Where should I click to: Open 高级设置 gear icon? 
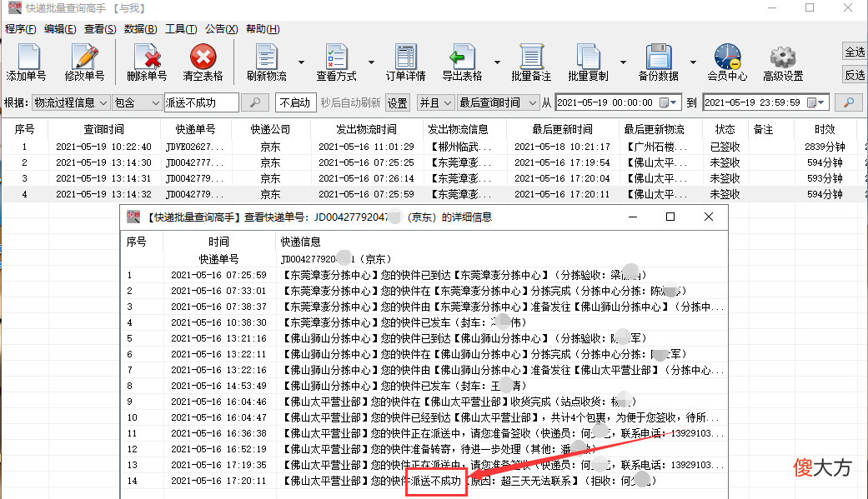783,62
